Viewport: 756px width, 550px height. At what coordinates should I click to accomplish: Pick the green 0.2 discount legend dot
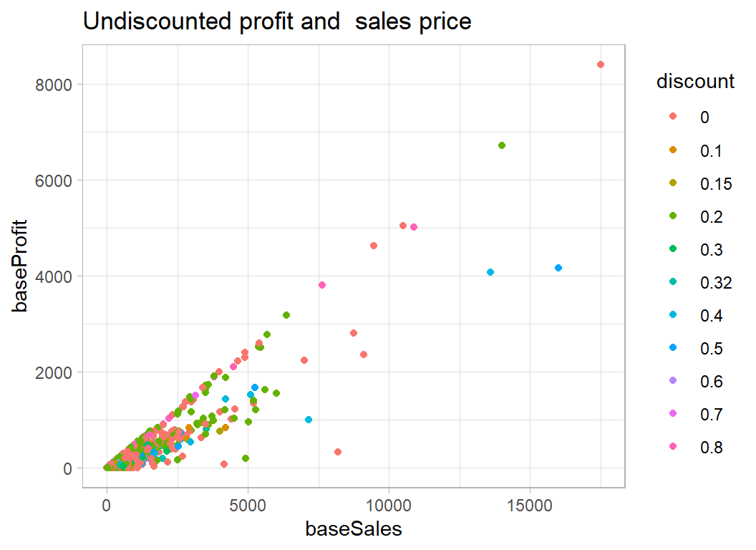pos(673,217)
